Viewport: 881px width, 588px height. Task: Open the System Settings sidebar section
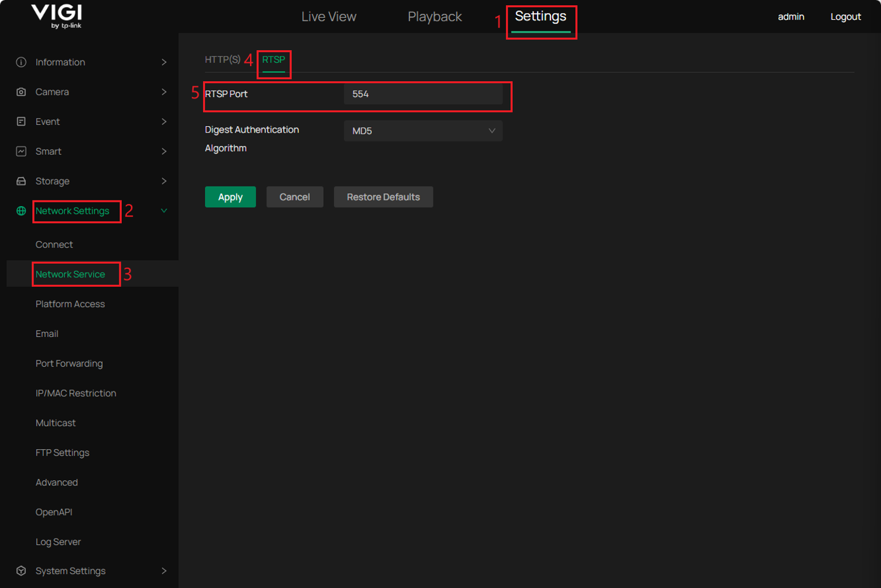[70, 571]
